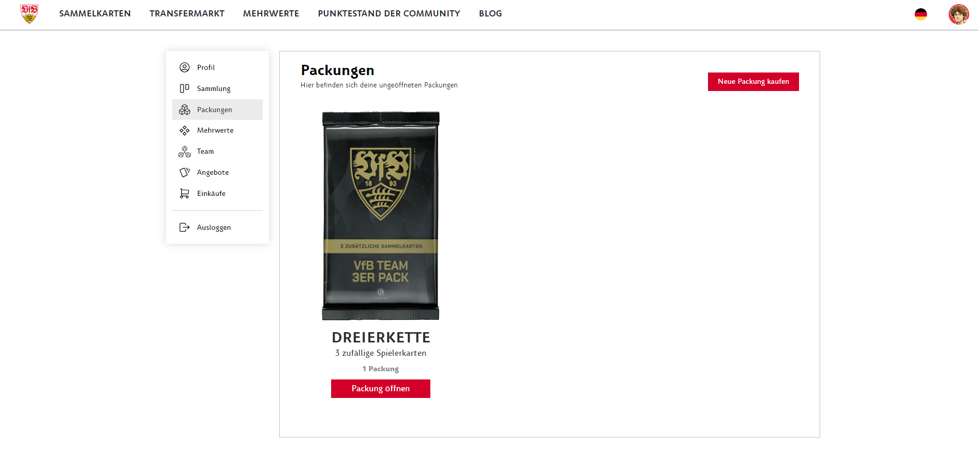Click the Packungen boxes icon
Viewport: 980px width, 454px height.
pyautogui.click(x=185, y=110)
